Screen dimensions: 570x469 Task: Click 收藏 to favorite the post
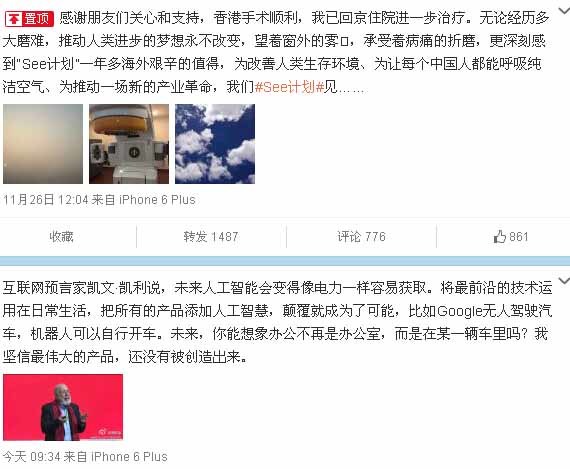tap(61, 237)
